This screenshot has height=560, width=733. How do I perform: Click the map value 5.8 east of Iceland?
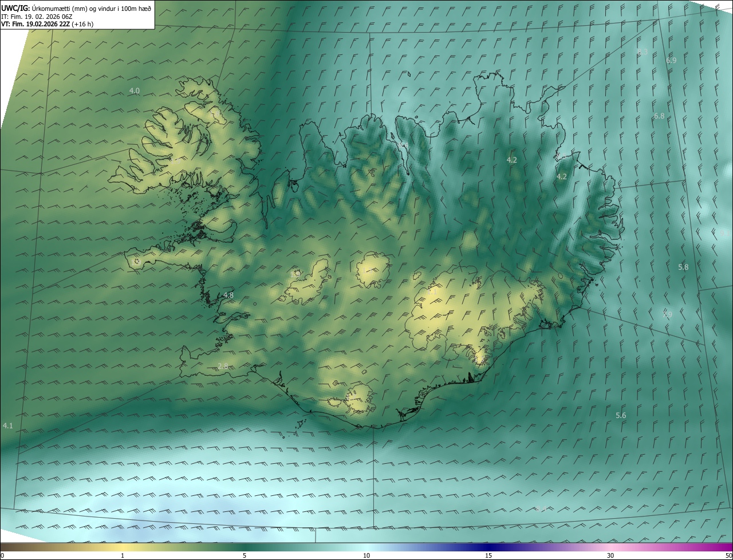click(x=683, y=267)
